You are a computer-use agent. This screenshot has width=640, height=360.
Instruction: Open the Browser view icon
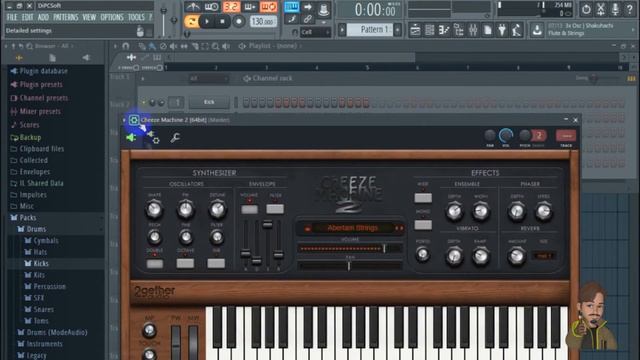(x=459, y=30)
